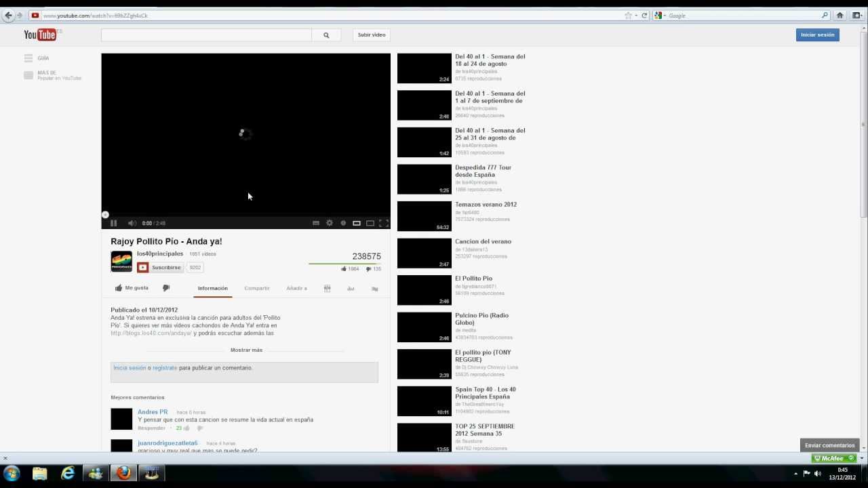Image resolution: width=868 pixels, height=488 pixels.
Task: Click the Subir vídeo button
Action: [372, 35]
